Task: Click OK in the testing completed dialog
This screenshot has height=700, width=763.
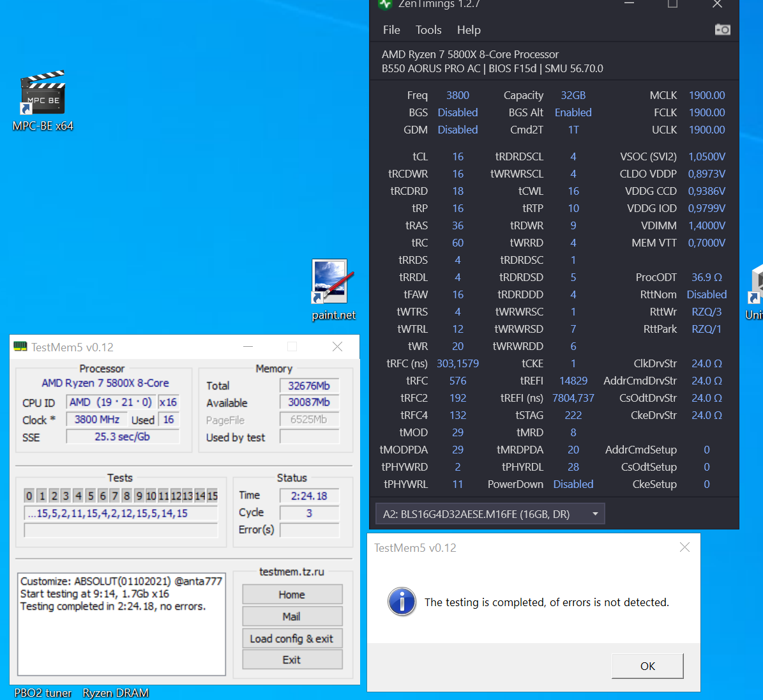Action: 647,666
